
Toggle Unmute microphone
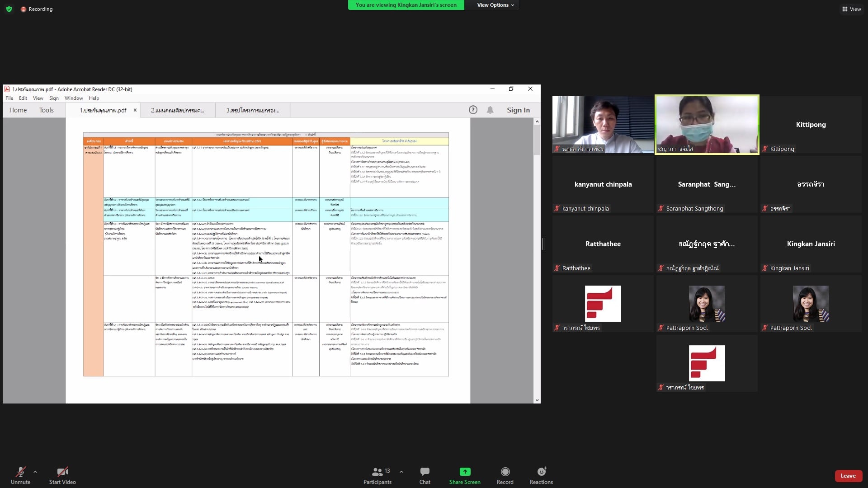point(20,472)
